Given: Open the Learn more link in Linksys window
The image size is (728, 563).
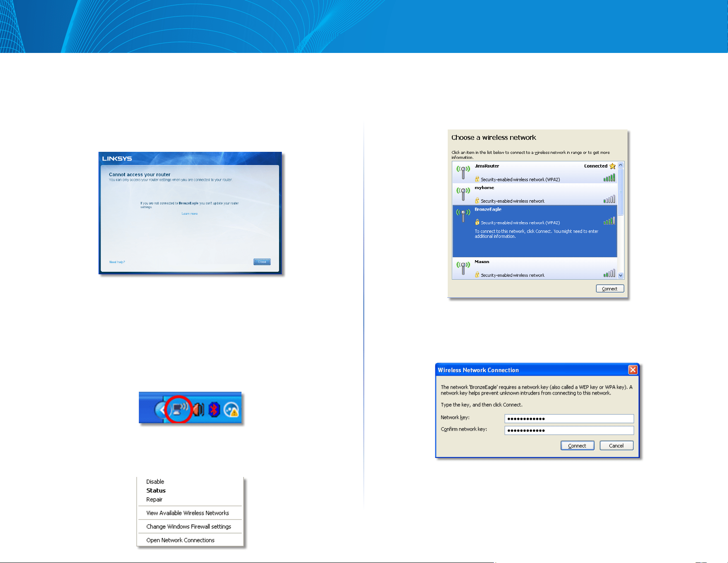Looking at the screenshot, I should pyautogui.click(x=190, y=214).
